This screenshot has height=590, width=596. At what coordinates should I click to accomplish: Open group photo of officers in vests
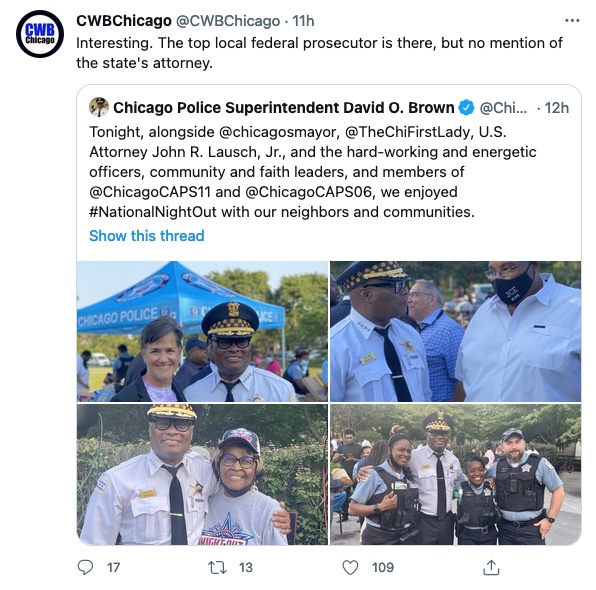[x=455, y=474]
